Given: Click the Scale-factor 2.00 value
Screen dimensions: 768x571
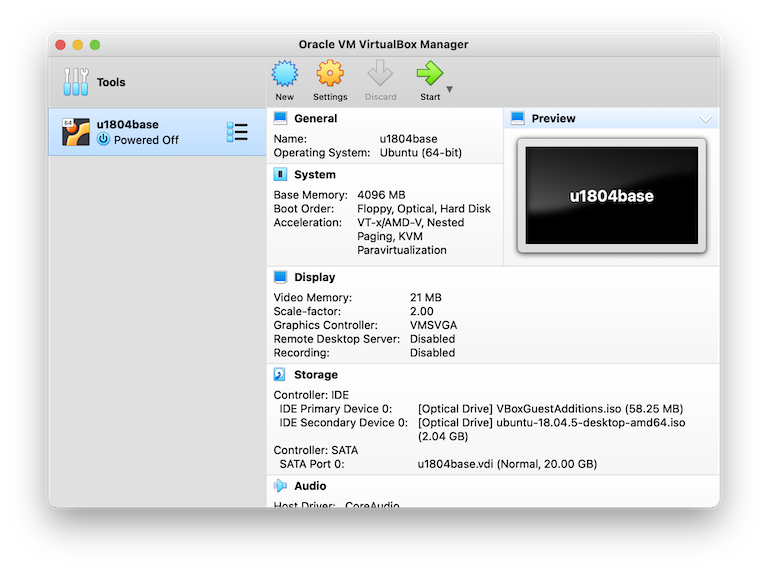Looking at the screenshot, I should click(422, 311).
